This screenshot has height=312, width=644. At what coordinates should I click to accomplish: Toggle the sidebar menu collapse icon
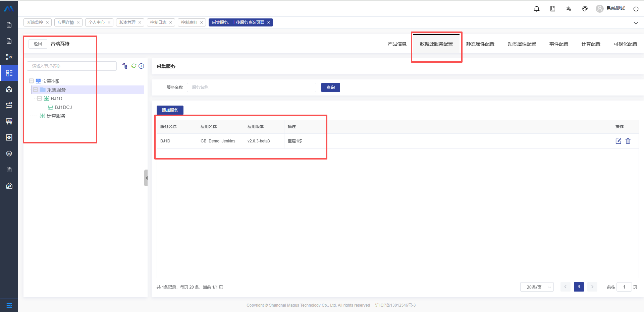(x=9, y=305)
